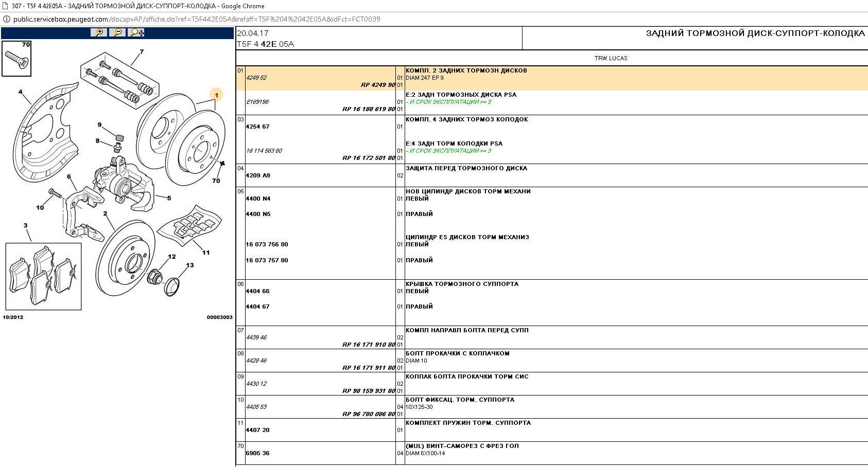The image size is (868, 467).
Task: Activate the magnifier pan tool
Action: point(136,32)
